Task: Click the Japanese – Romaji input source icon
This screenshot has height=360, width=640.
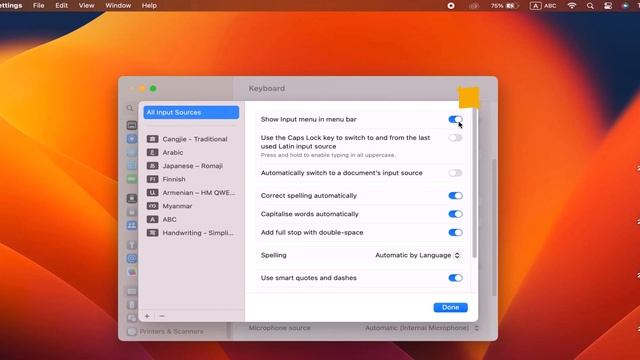Action: 152,166
